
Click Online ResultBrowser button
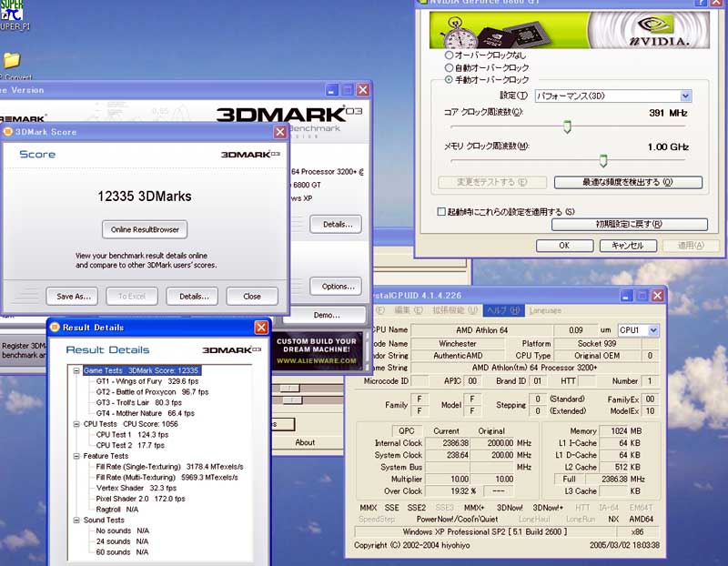pos(145,229)
